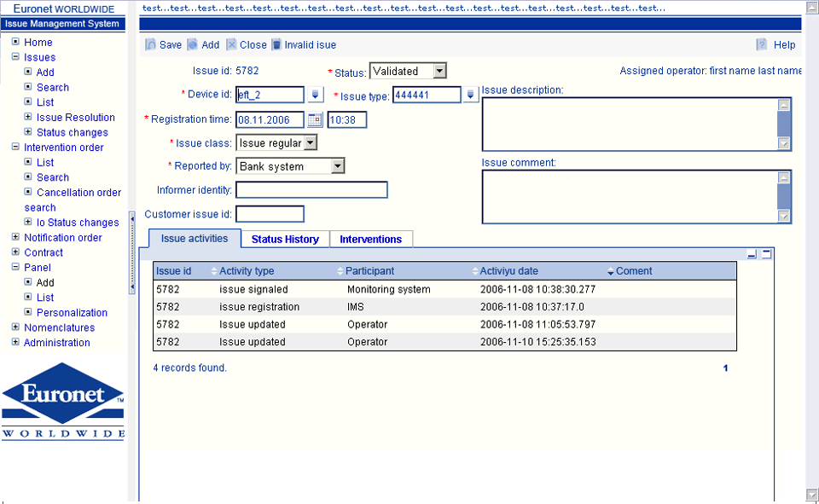Open the calendar picker for Registration time

315,119
